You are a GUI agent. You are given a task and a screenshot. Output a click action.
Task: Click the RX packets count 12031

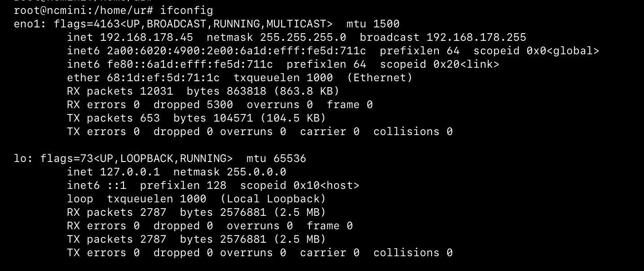(x=156, y=91)
